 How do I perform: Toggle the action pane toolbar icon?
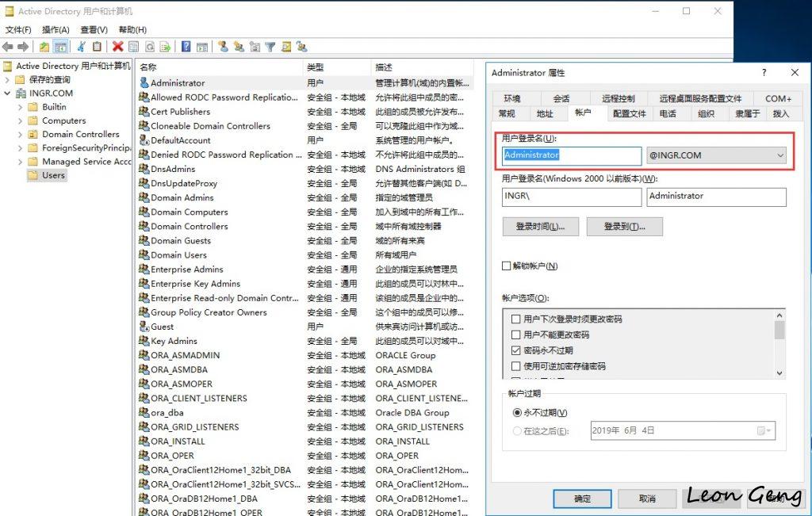[x=202, y=47]
